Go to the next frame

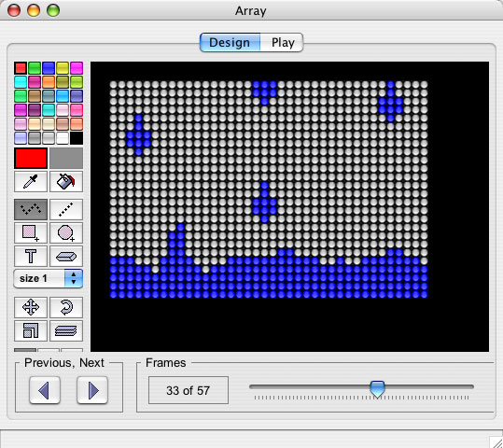click(x=92, y=390)
